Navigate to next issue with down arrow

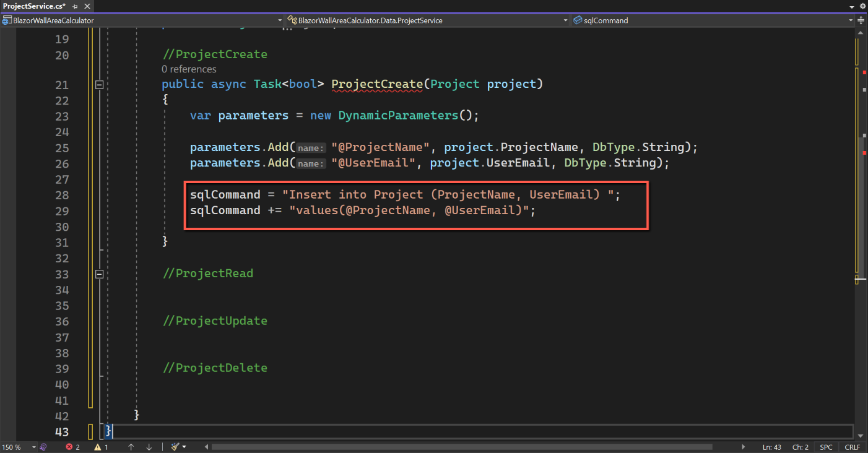149,447
